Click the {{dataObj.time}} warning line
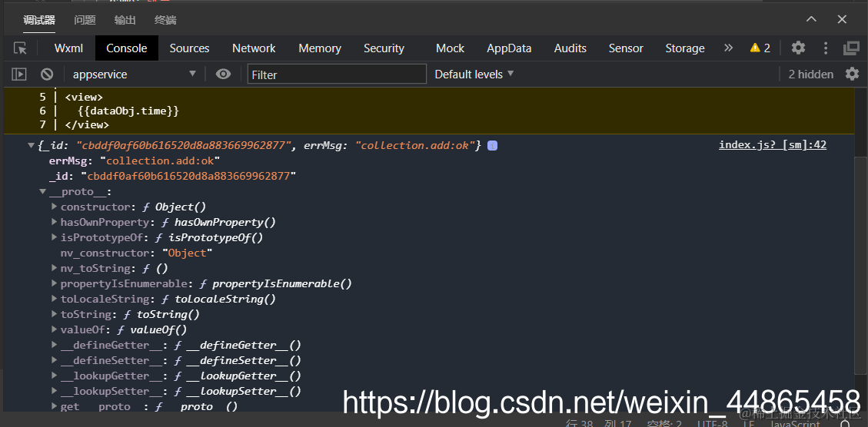This screenshot has width=868, height=427. tap(128, 111)
